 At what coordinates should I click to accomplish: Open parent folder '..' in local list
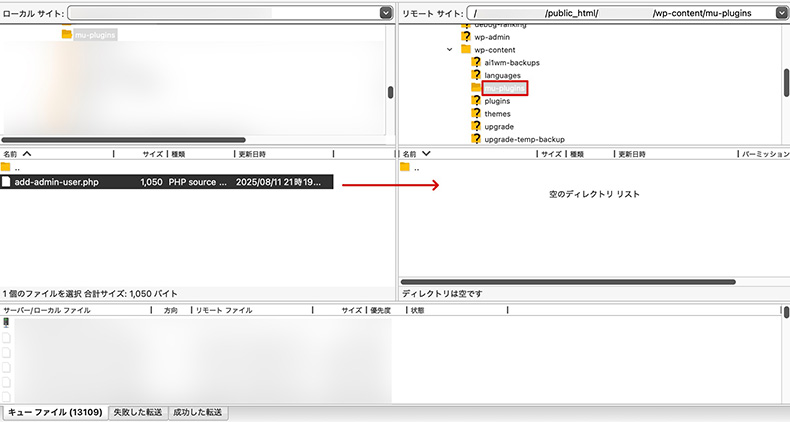click(x=17, y=168)
